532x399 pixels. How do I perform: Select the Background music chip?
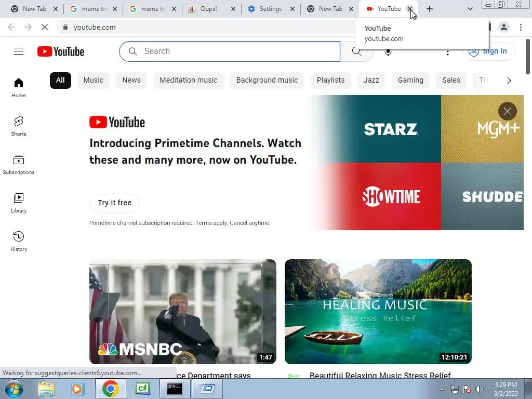click(267, 81)
